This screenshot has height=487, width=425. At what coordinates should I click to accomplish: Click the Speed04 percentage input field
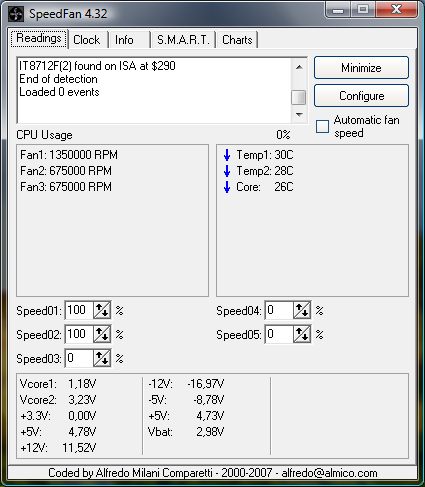(x=279, y=311)
